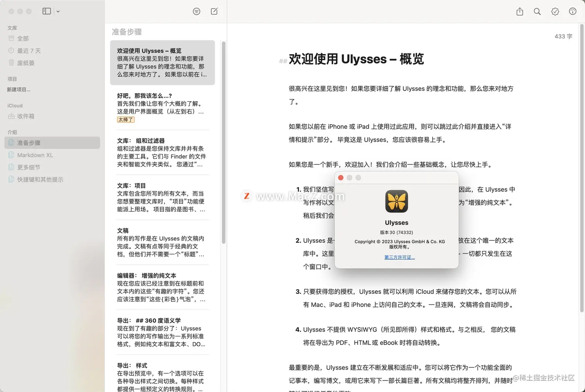585x392 pixels.
Task: Open the sheet 好吧，那我该怎么…?
Action: pyautogui.click(x=162, y=107)
